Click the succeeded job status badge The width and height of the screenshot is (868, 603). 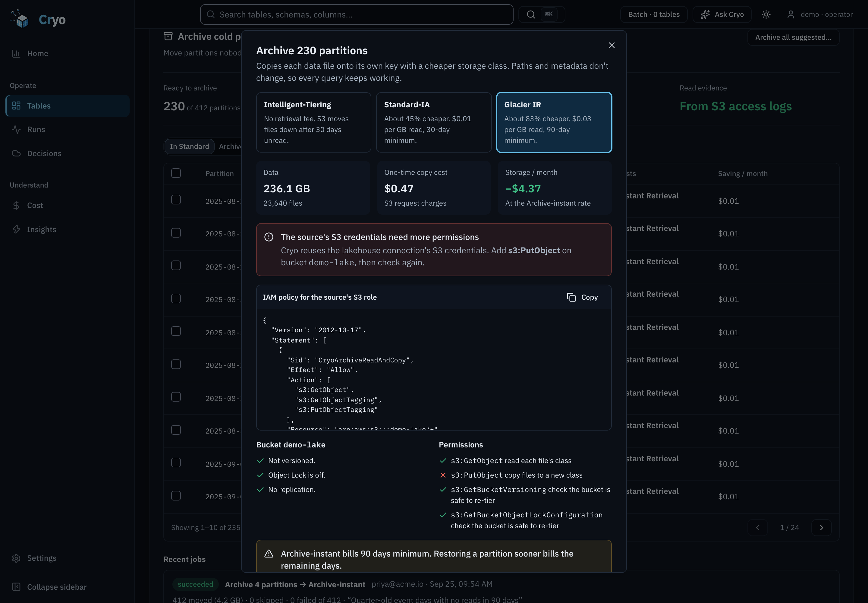(195, 584)
